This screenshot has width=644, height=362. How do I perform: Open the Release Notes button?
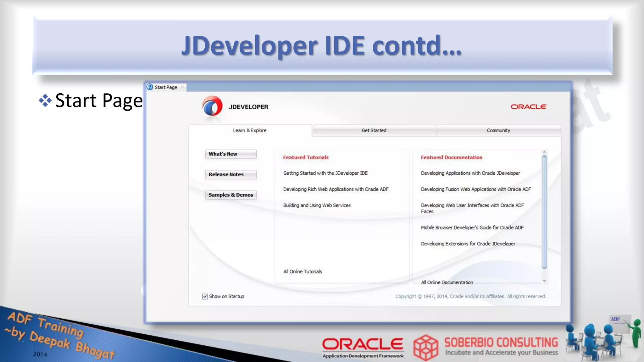coord(230,174)
